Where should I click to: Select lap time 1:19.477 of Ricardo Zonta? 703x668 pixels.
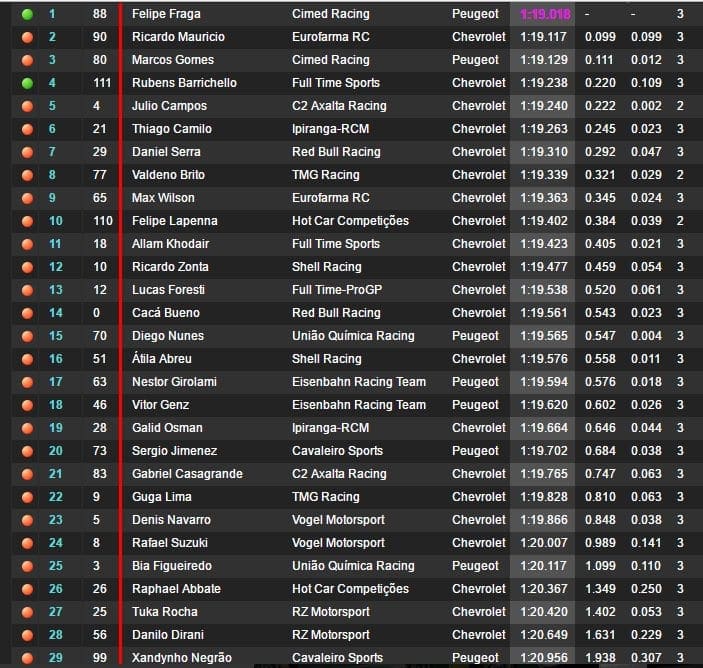coord(544,267)
